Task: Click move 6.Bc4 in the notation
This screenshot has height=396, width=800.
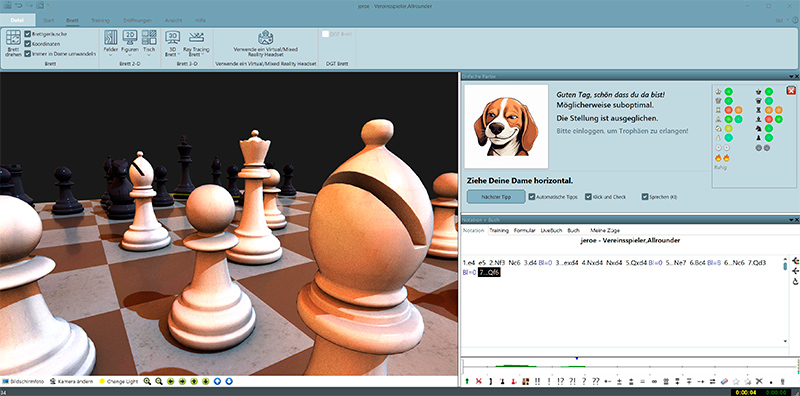Action: tap(697, 263)
